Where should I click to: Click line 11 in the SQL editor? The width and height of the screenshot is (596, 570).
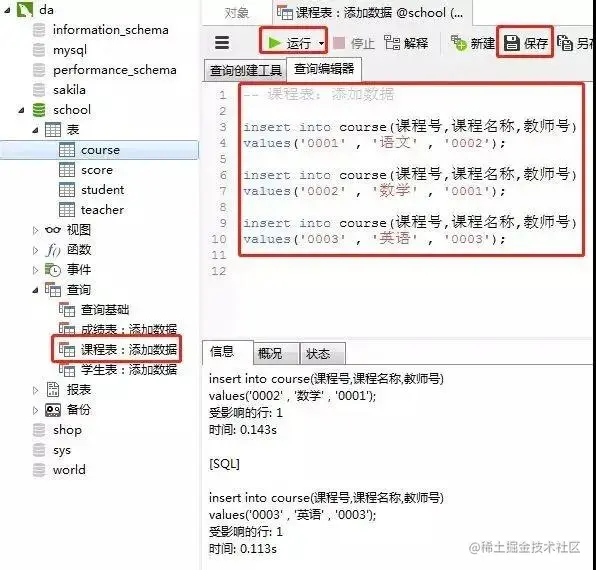tap(411, 255)
